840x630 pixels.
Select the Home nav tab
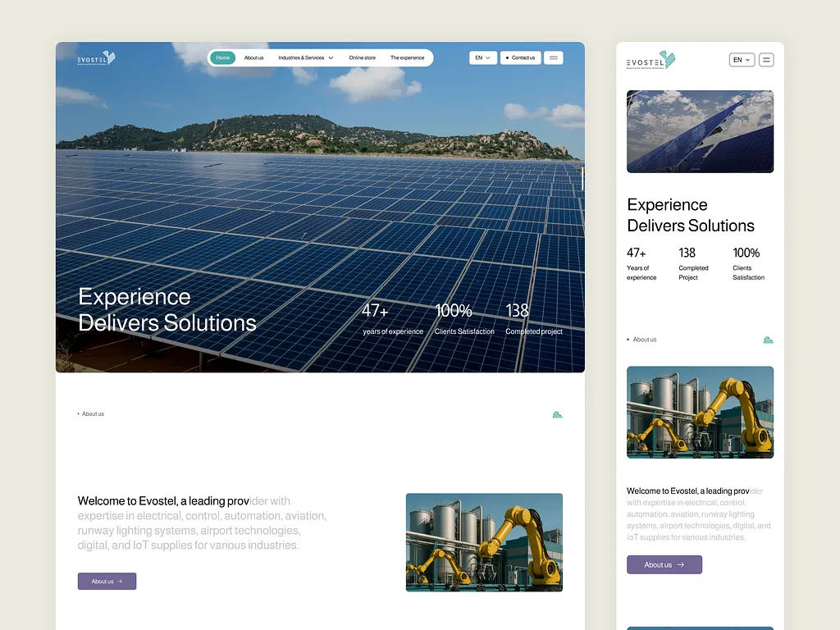pos(223,58)
